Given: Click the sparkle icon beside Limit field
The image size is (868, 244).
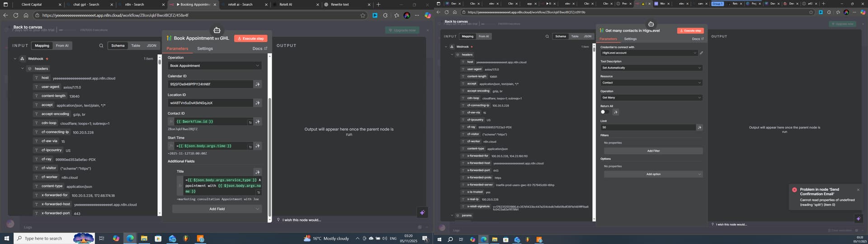Looking at the screenshot, I should click(x=699, y=127).
